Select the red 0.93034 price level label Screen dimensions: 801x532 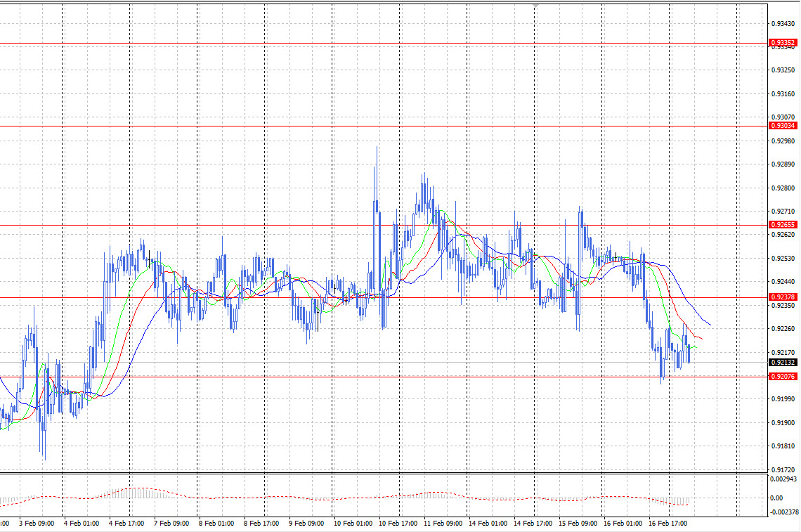coord(783,125)
